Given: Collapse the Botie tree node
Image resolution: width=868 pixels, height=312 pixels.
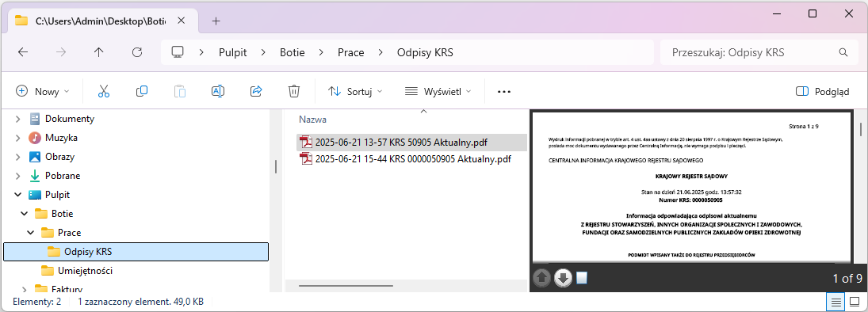Looking at the screenshot, I should [24, 214].
